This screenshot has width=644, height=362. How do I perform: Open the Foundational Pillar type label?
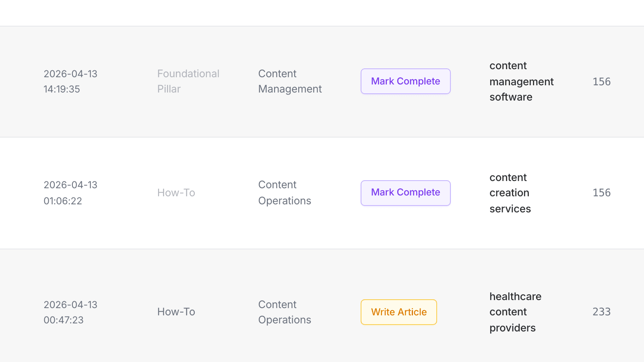point(188,81)
